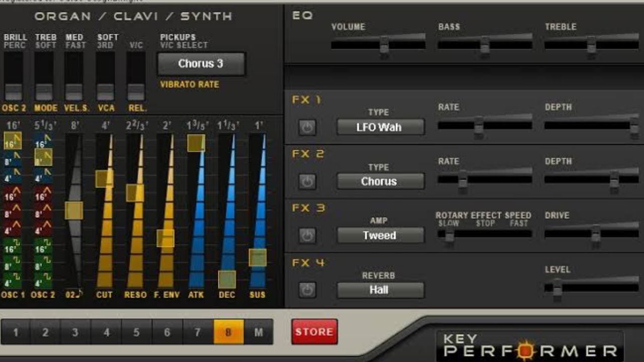This screenshot has width=644, height=362.
Task: Select OSC 1 square 4' waveform cell
Action: [13, 279]
